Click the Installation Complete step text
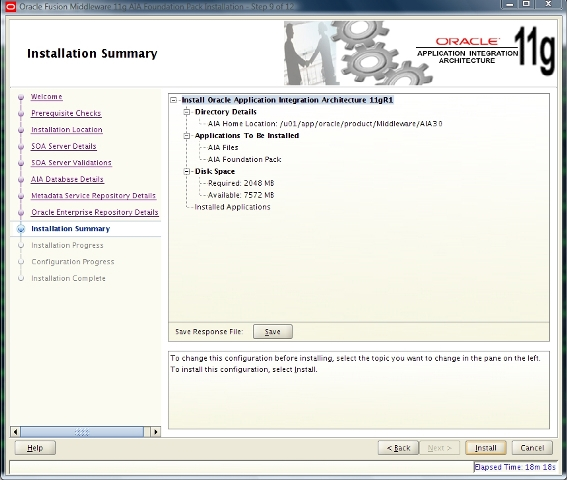Image resolution: width=567 pixels, height=480 pixels. tap(68, 278)
